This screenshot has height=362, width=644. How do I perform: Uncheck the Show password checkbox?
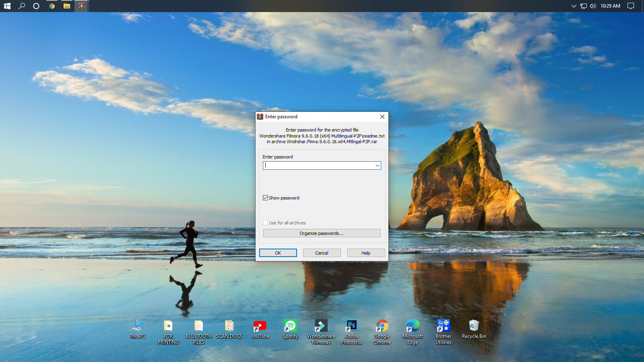[266, 198]
